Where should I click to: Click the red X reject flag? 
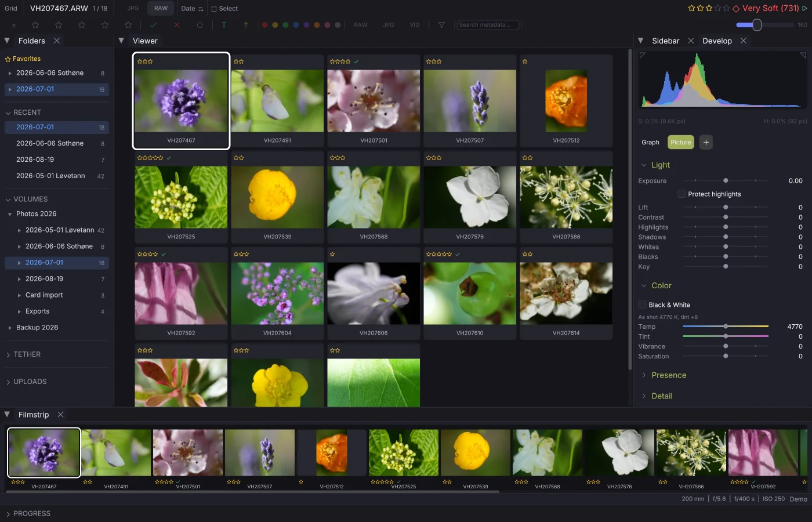click(x=177, y=25)
